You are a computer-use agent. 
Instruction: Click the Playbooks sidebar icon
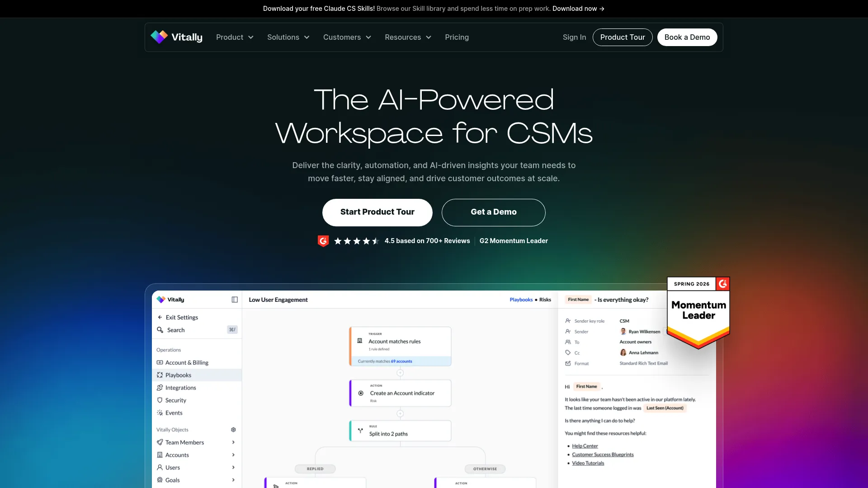click(160, 375)
